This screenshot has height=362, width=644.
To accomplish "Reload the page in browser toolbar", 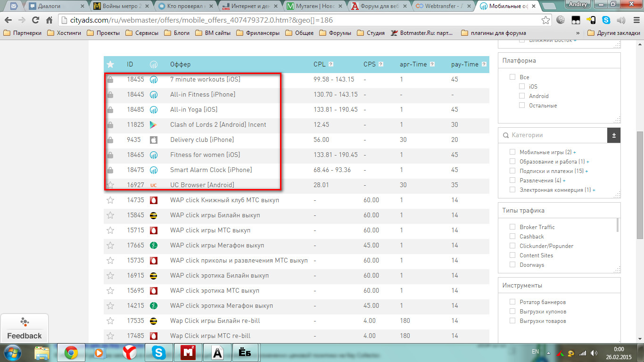I will coord(35,20).
